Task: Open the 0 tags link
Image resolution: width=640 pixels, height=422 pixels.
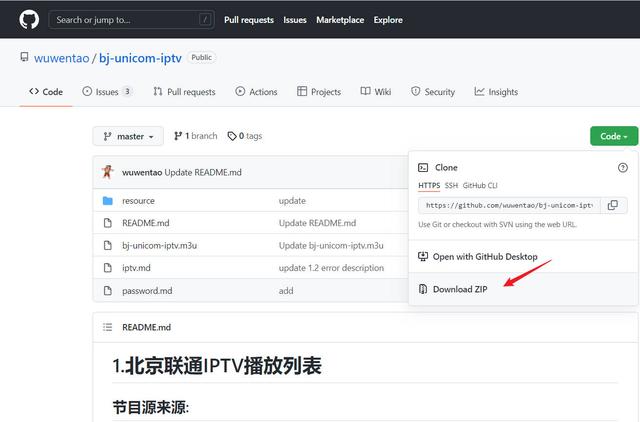Action: click(x=245, y=136)
